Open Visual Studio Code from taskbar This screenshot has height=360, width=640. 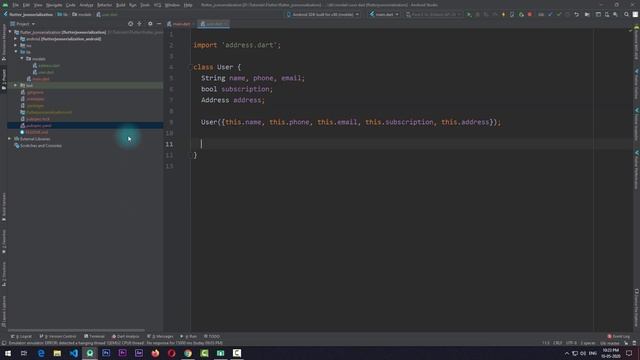point(73,353)
